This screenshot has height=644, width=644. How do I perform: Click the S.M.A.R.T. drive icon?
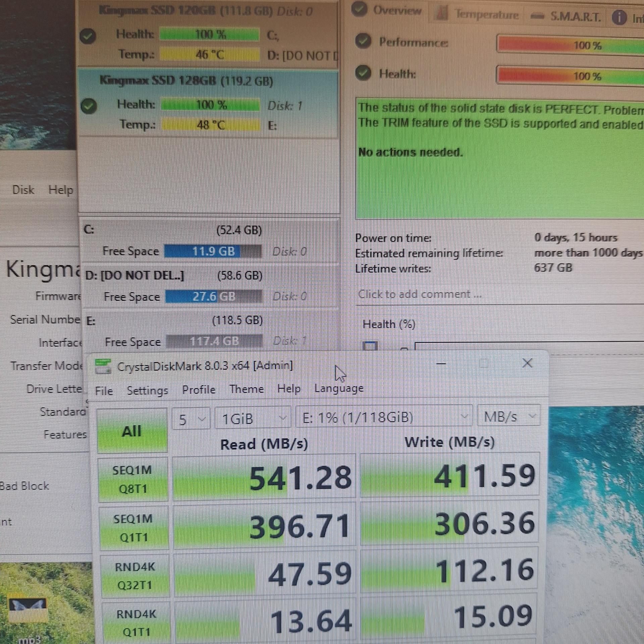(x=538, y=16)
